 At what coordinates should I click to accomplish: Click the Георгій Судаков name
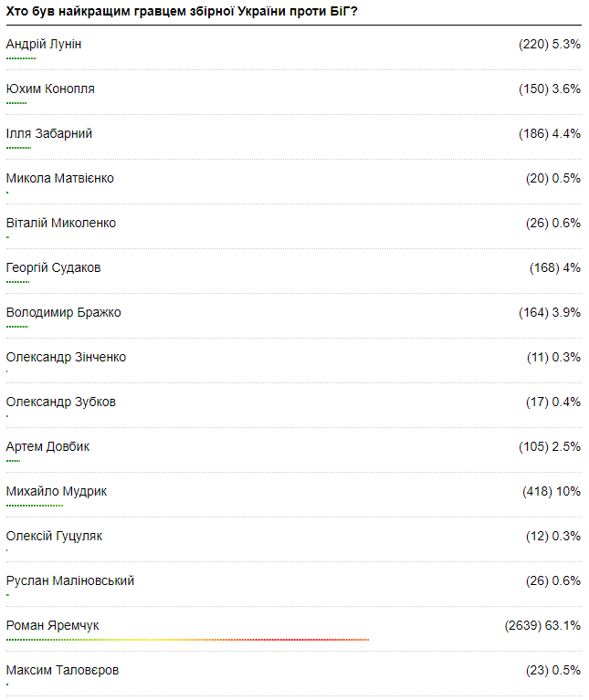54,267
